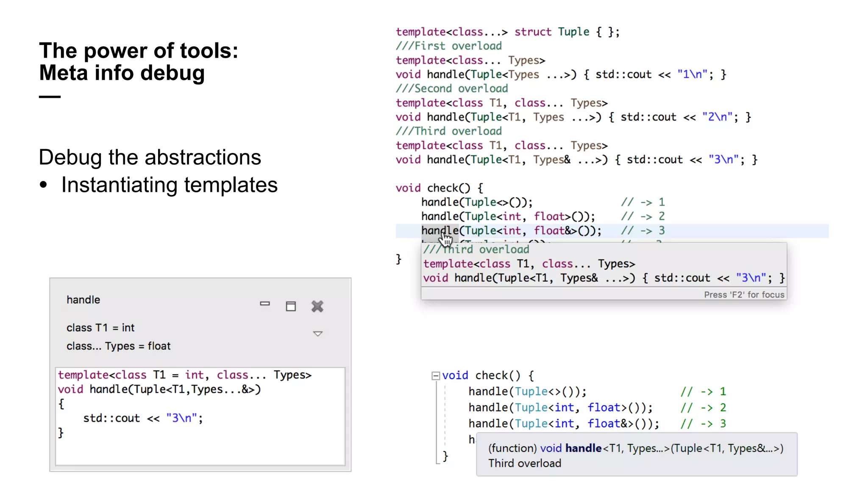868x488 pixels.
Task: Click hover tooltip 'void handle(Tuple<T1, Types& ...>)' line
Action: click(x=604, y=278)
